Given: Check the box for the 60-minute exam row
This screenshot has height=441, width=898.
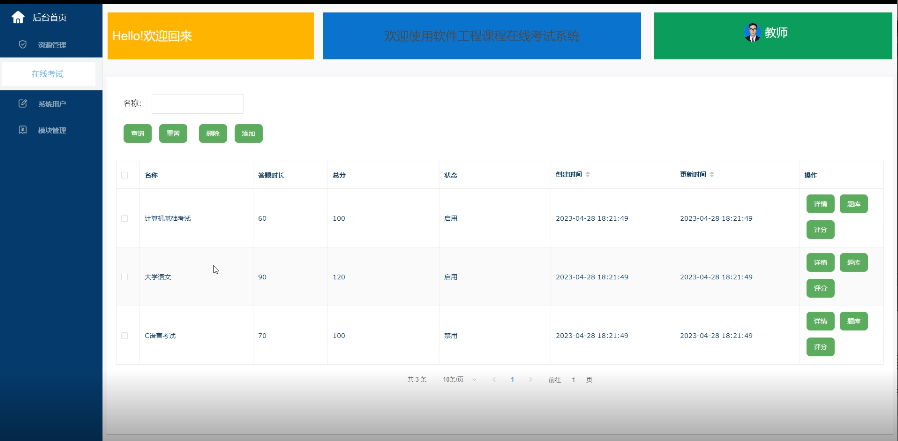Looking at the screenshot, I should point(124,218).
